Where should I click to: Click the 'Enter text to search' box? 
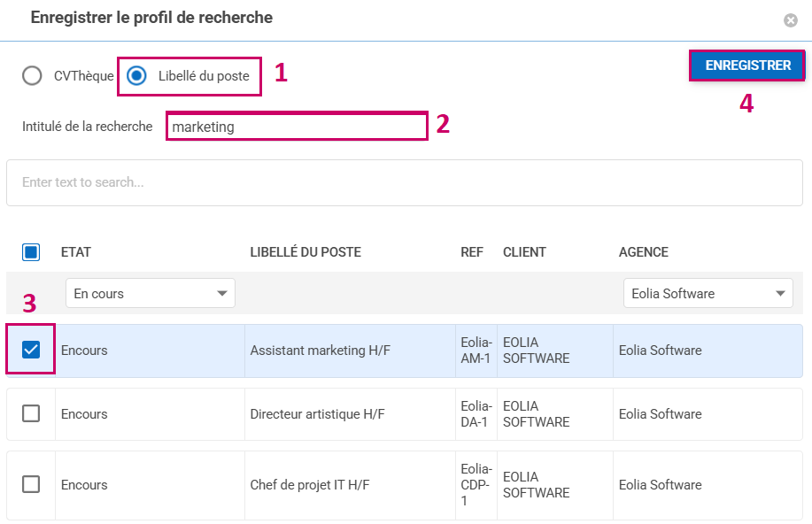[x=405, y=182]
